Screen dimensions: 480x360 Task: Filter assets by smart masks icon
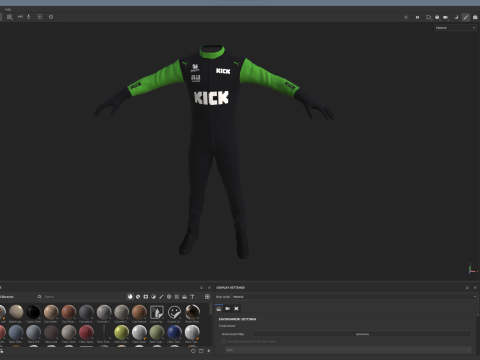146,296
